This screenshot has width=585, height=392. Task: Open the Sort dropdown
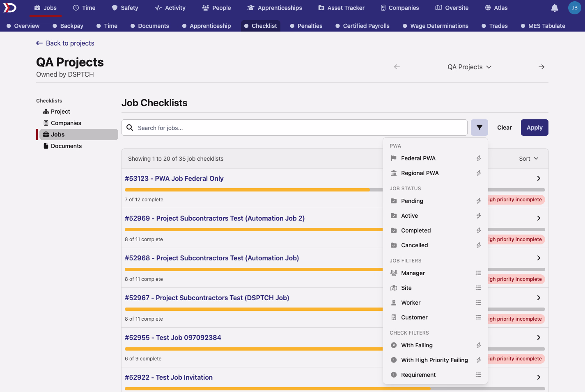tap(529, 159)
